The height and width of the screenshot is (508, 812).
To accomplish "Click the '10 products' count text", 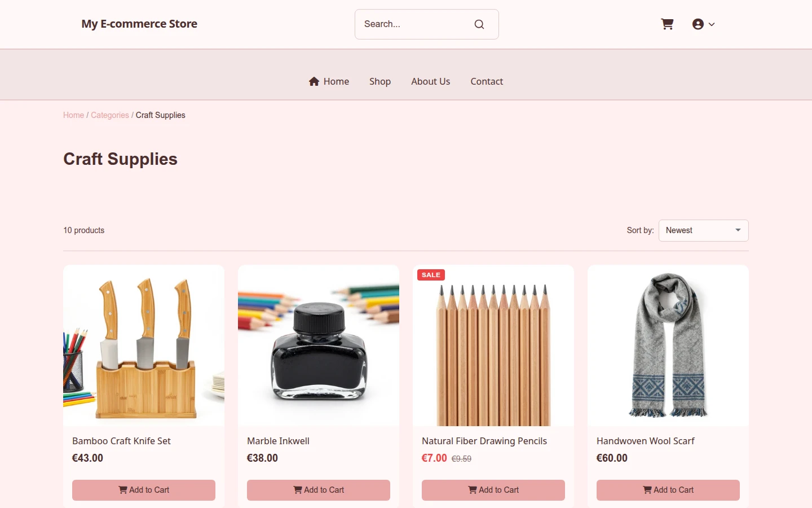I will point(84,230).
